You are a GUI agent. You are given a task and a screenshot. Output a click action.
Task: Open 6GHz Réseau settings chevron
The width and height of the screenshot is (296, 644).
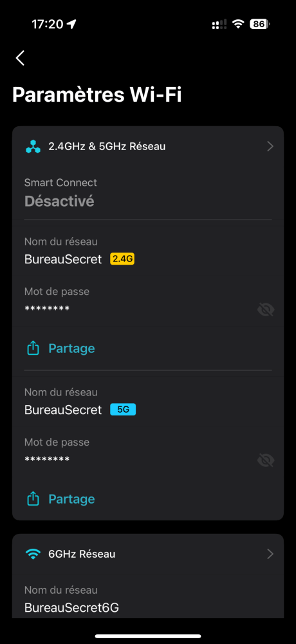point(270,554)
